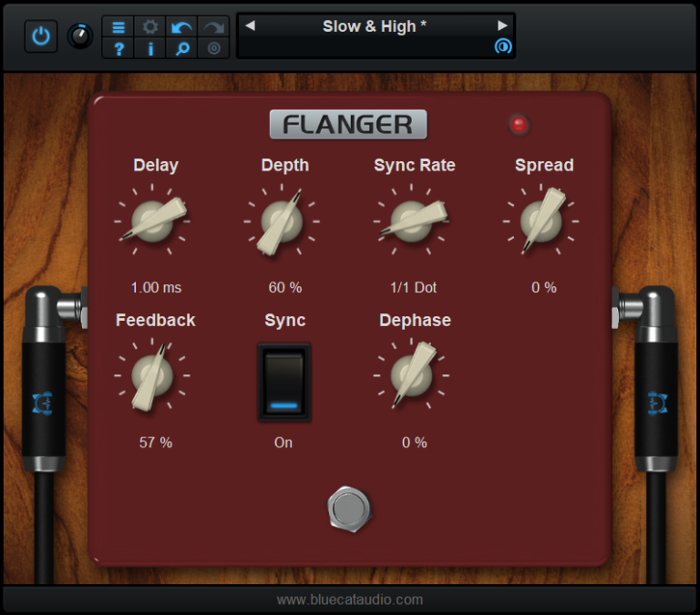700x615 pixels.
Task: Open the settings gear icon
Action: coord(150,27)
